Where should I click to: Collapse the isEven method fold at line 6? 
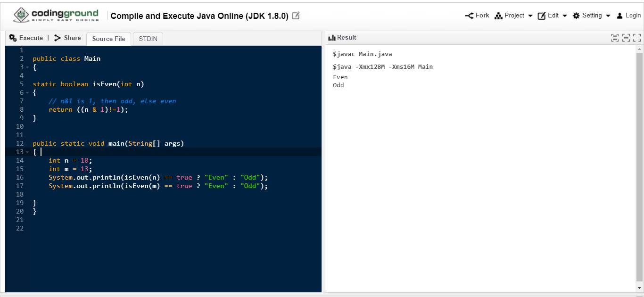pos(27,93)
